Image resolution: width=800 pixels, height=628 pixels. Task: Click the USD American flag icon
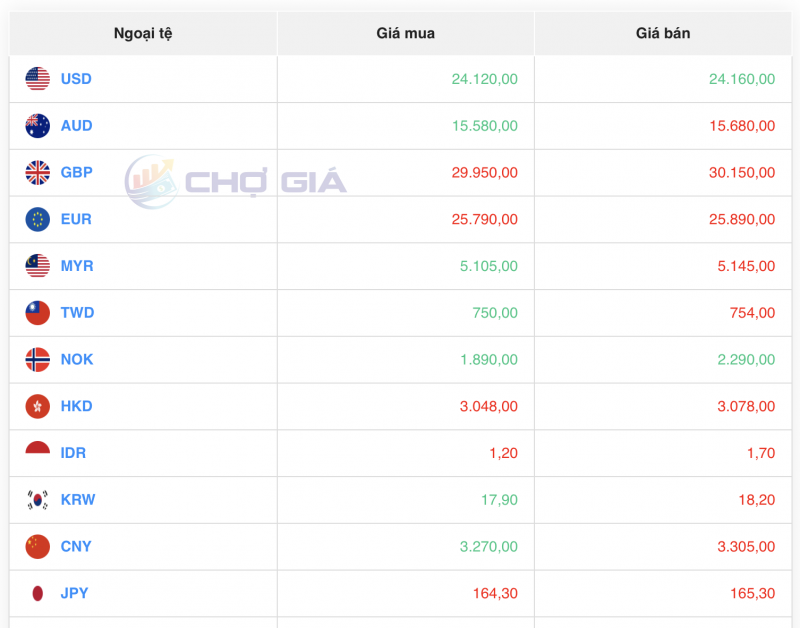coord(37,78)
